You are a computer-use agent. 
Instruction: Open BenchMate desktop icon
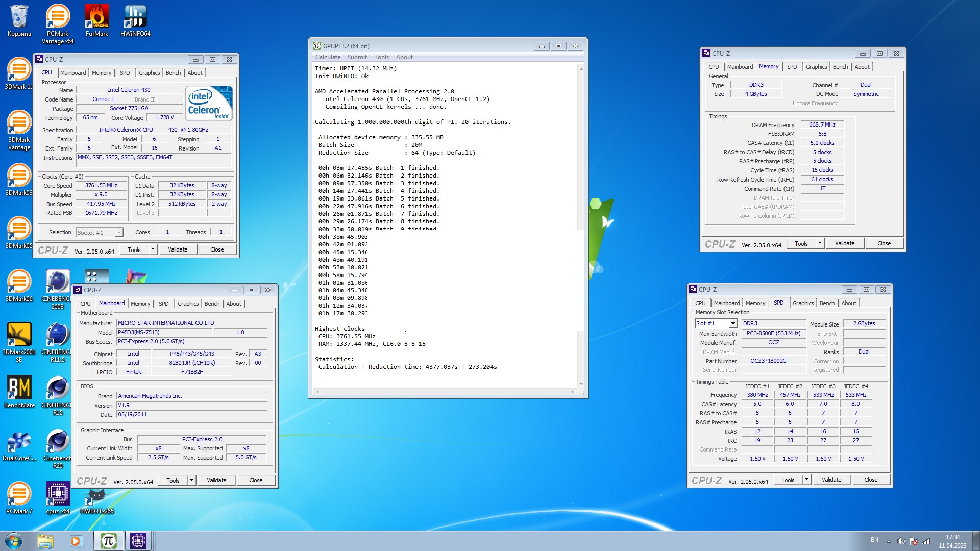[x=19, y=392]
